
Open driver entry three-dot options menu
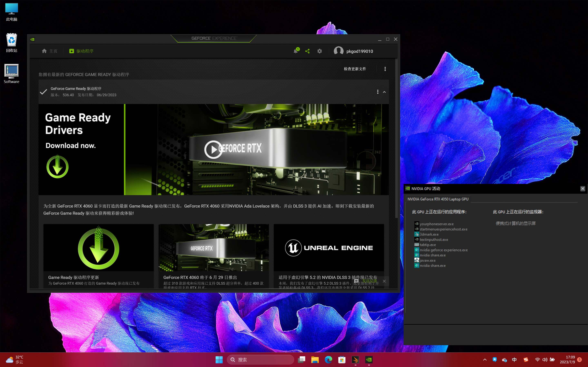click(x=378, y=92)
